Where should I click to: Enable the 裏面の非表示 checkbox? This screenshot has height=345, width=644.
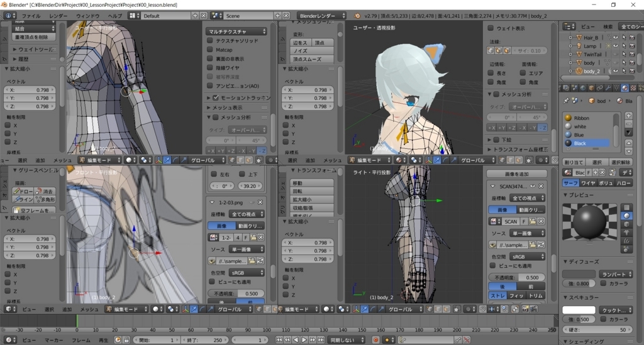210,58
